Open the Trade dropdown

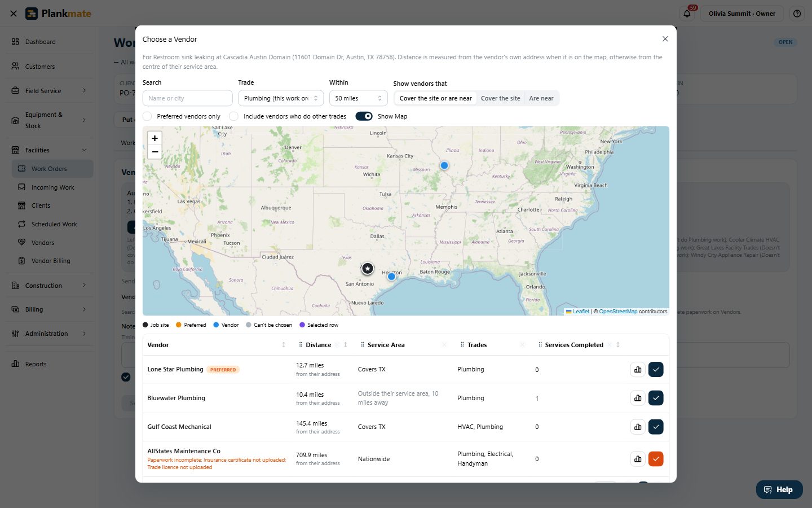tap(281, 98)
